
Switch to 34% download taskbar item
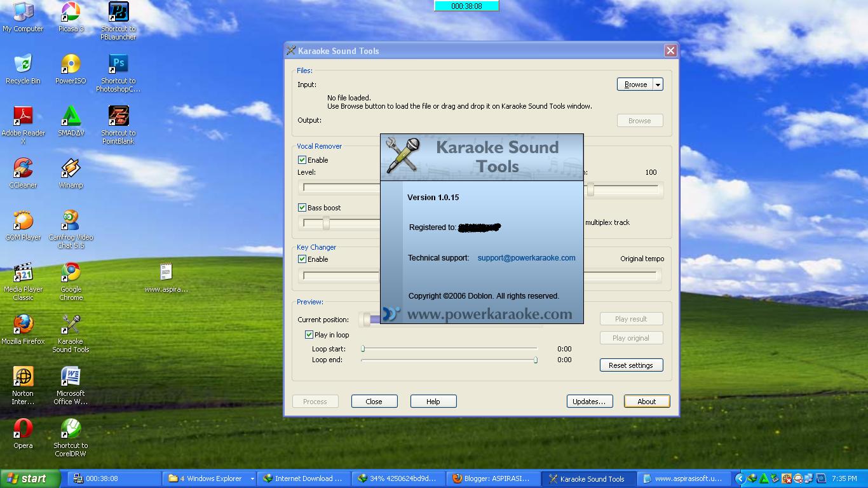(x=398, y=478)
